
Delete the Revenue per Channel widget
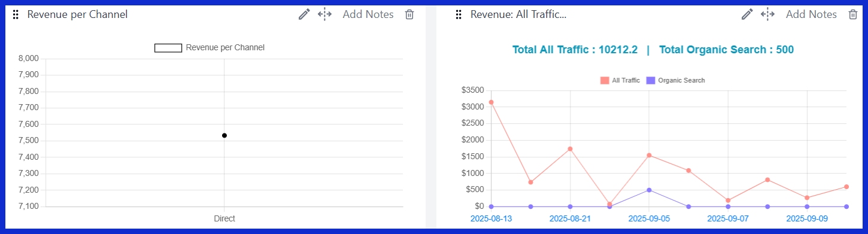409,14
